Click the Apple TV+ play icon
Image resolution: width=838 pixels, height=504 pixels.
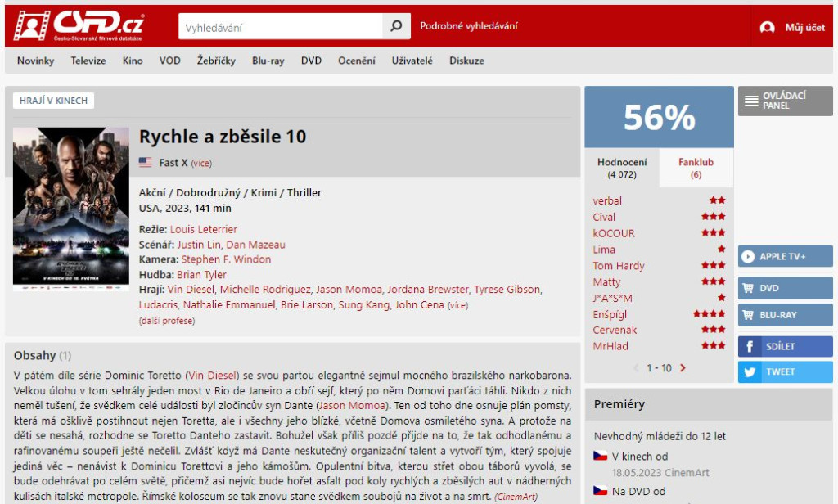coord(748,257)
